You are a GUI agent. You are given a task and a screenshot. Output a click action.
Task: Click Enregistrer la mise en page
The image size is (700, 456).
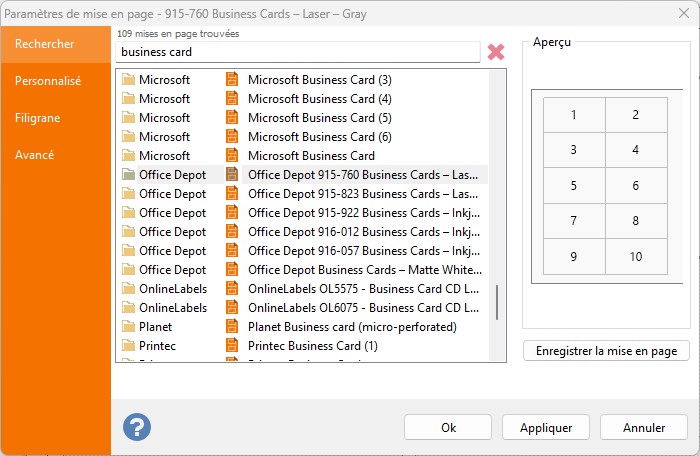click(606, 351)
